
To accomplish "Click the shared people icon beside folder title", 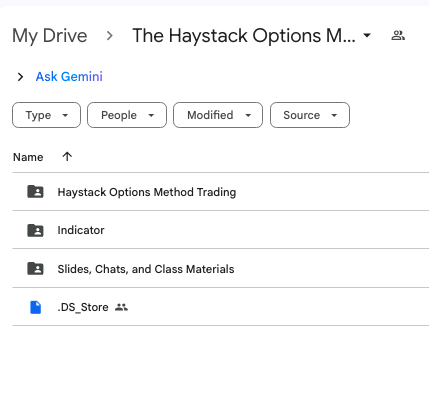I will pos(398,35).
